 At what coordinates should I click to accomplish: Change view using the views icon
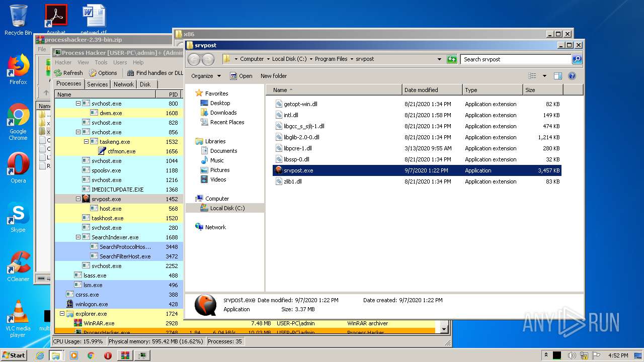tap(532, 76)
